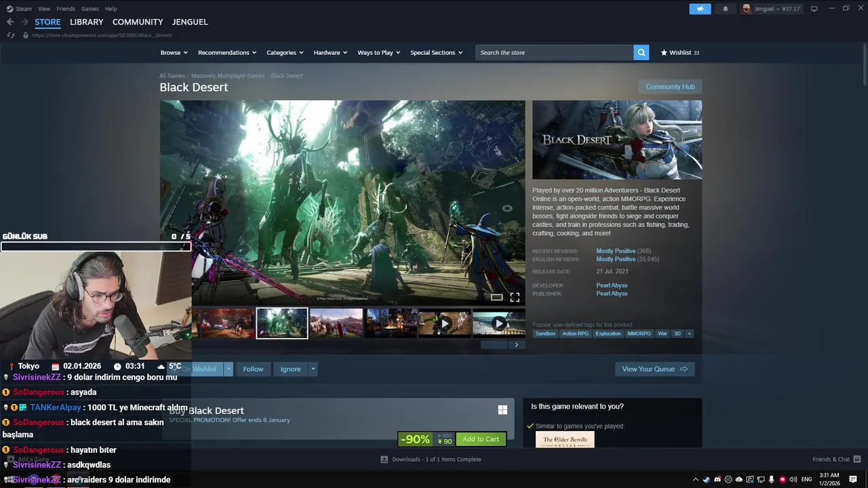Open the View menu
Screen dimensions: 868x488
pos(44,9)
